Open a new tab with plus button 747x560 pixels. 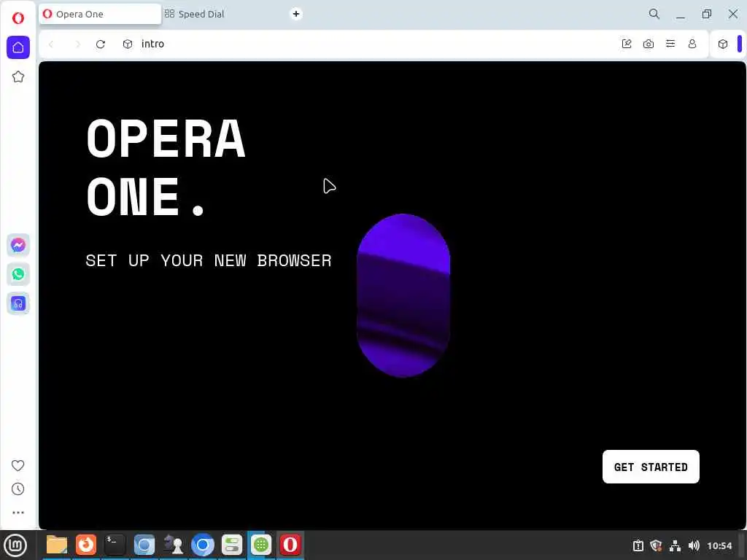tap(296, 14)
